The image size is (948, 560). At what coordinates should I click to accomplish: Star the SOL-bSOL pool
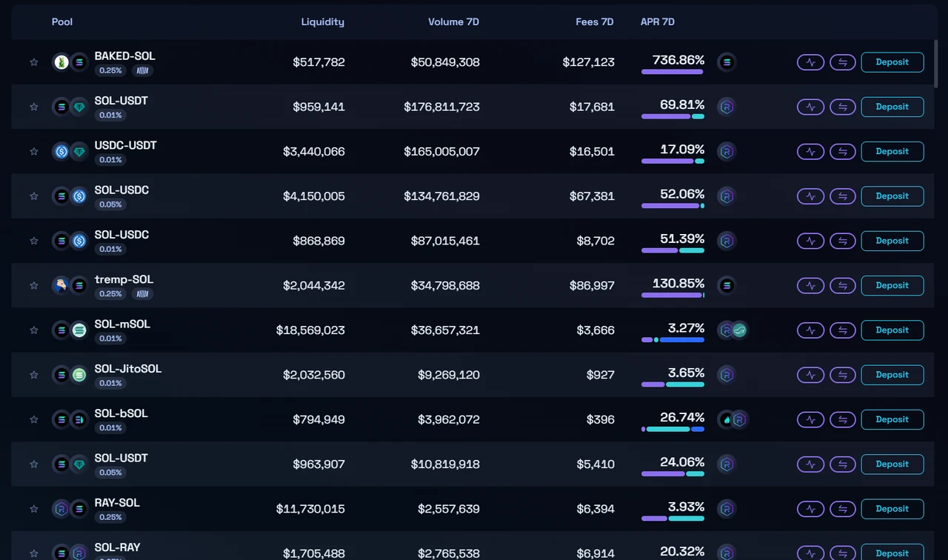coord(33,419)
